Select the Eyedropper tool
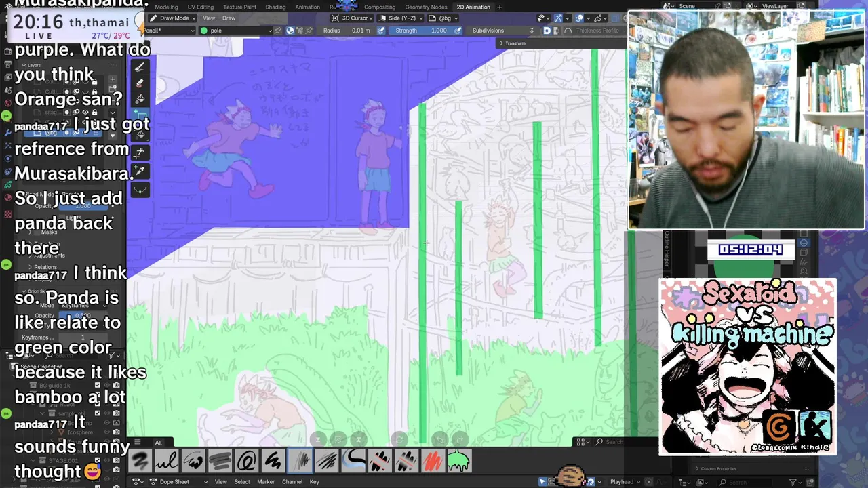The height and width of the screenshot is (488, 868). click(139, 171)
